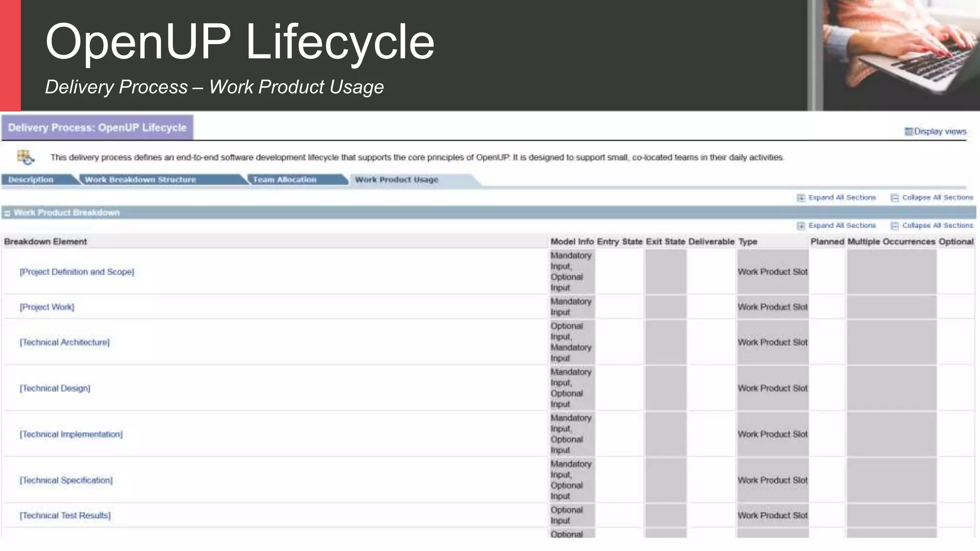Click upper Collapse All Sections minus icon
Image resolution: width=980 pixels, height=551 pixels.
[x=895, y=198]
